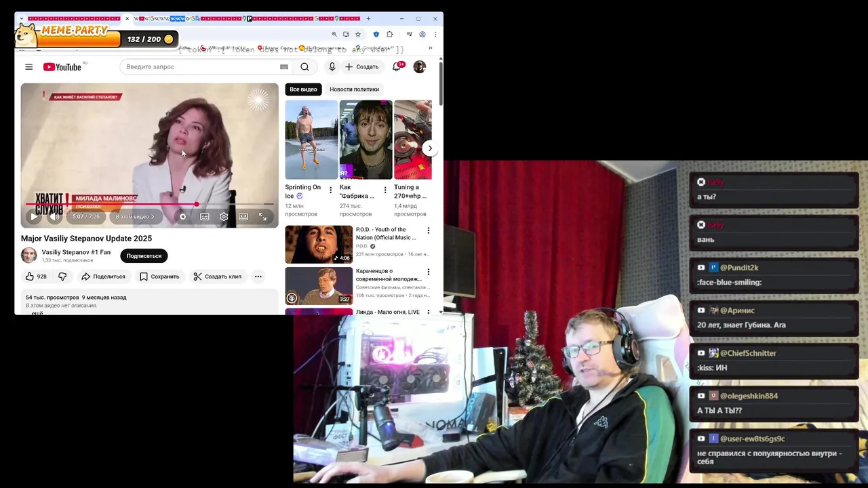The image size is (868, 488).
Task: Click Создать клип scissors button
Action: tap(217, 277)
